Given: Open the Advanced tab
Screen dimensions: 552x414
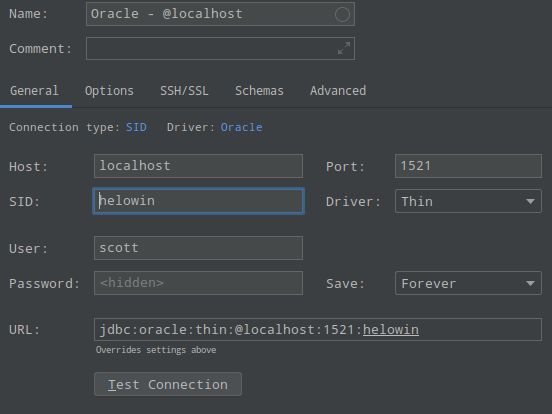Looking at the screenshot, I should [338, 91].
